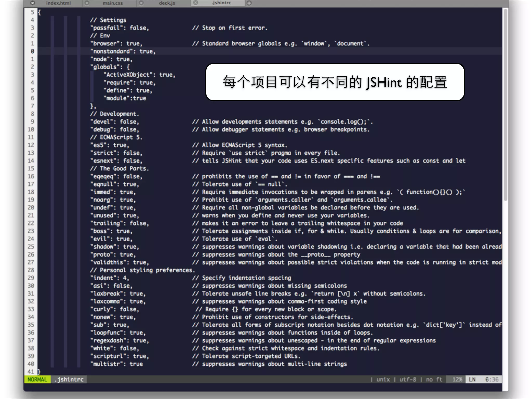Click the "ActiveXObject": true entry
Viewport: 532px width, 399px height.
pos(139,75)
